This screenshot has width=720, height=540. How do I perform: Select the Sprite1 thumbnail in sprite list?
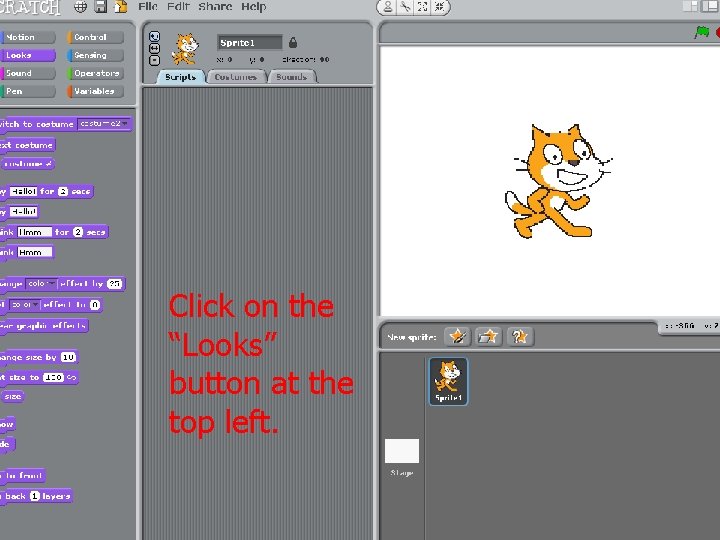(x=448, y=382)
